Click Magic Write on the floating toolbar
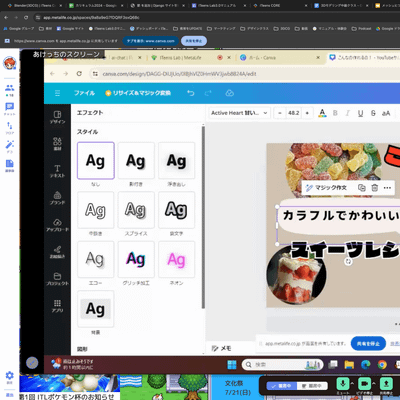This screenshot has height=400, width=400. click(327, 188)
